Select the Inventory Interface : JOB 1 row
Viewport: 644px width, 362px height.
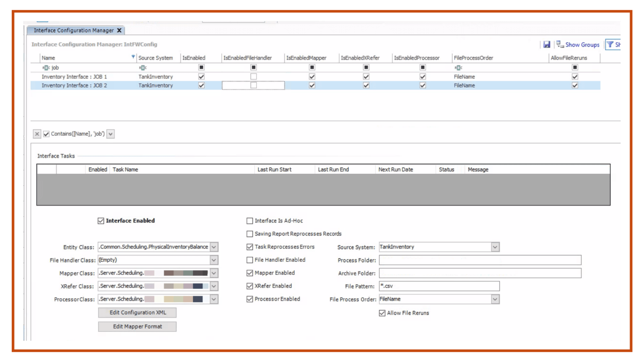tap(74, 77)
